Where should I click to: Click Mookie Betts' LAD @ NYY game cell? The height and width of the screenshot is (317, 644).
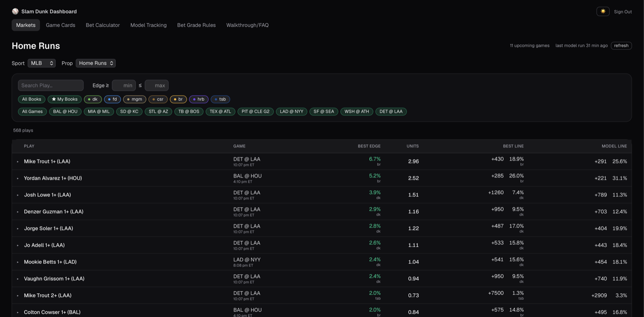pyautogui.click(x=247, y=261)
